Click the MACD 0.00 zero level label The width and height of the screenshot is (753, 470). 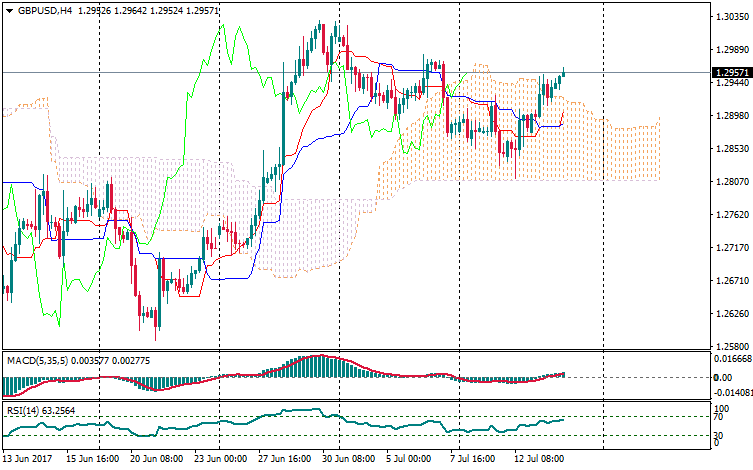720,377
